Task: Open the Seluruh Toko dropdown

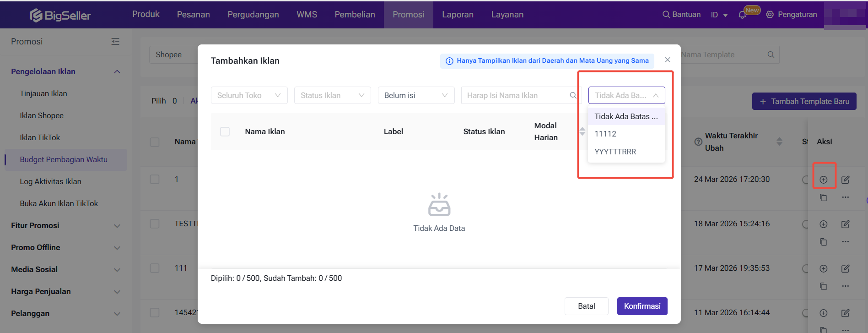Action: point(249,95)
